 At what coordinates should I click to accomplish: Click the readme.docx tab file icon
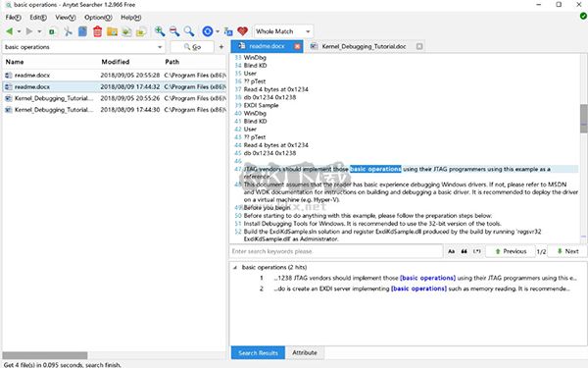pos(242,46)
